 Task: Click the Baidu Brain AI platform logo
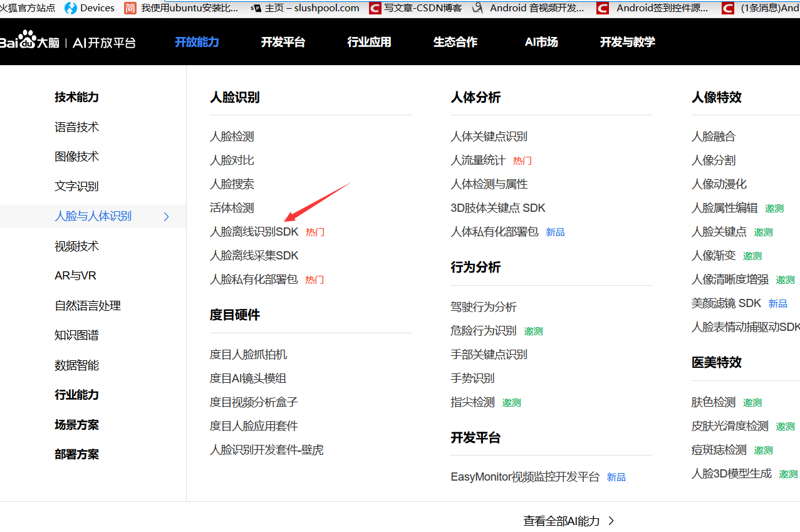(68, 41)
